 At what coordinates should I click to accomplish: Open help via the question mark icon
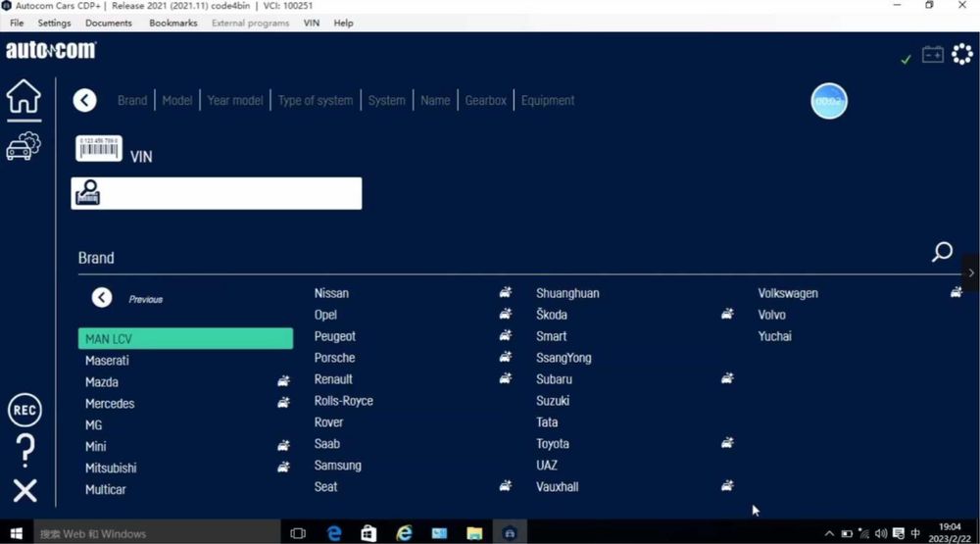25,450
